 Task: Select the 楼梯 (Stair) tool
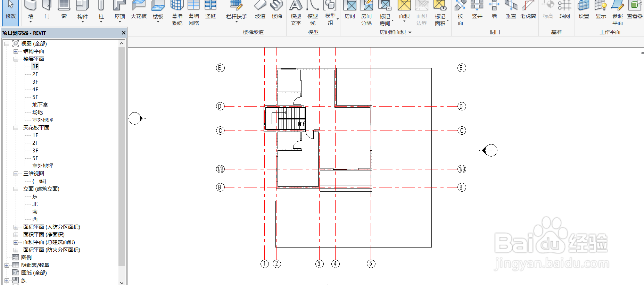(x=277, y=10)
